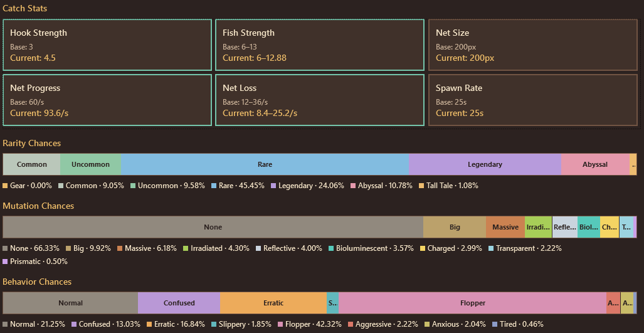Click the Current: 4.5 hook strength value
Viewport: 644px width, 333px height.
[33, 58]
